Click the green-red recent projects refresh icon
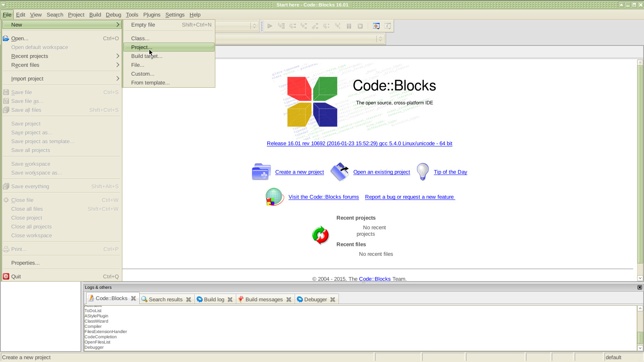644x362 pixels. click(x=320, y=235)
